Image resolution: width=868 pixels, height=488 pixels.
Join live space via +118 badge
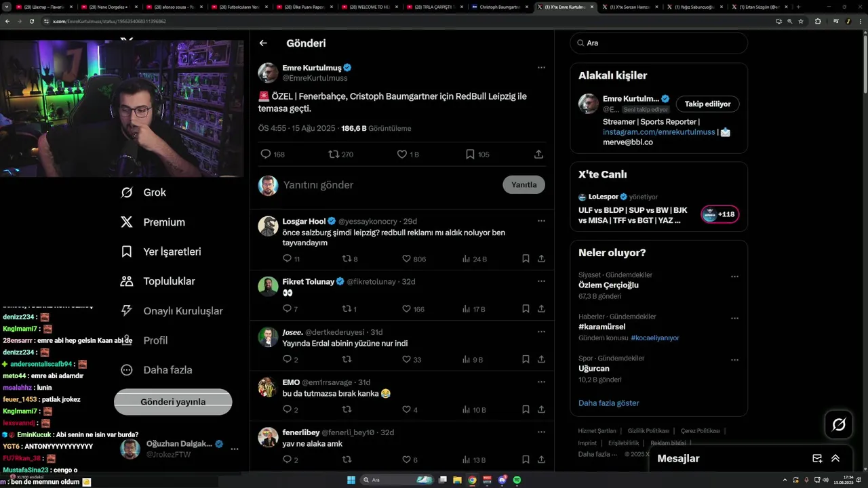pyautogui.click(x=719, y=214)
